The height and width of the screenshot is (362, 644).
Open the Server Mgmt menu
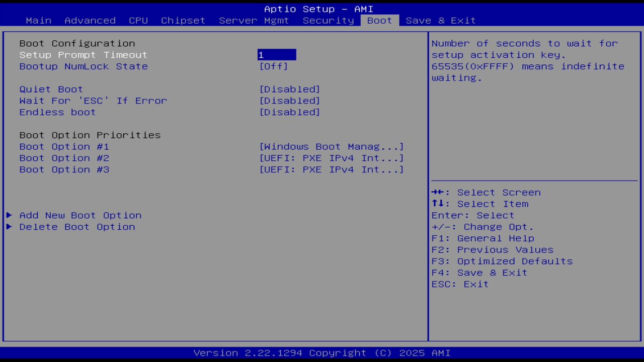pos(254,20)
